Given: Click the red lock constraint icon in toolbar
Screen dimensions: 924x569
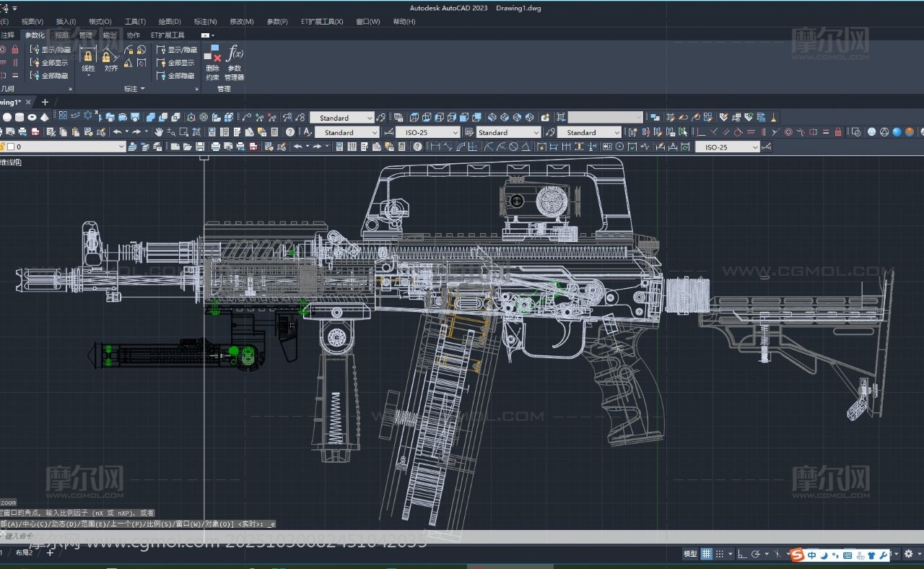Looking at the screenshot, I should (838, 132).
